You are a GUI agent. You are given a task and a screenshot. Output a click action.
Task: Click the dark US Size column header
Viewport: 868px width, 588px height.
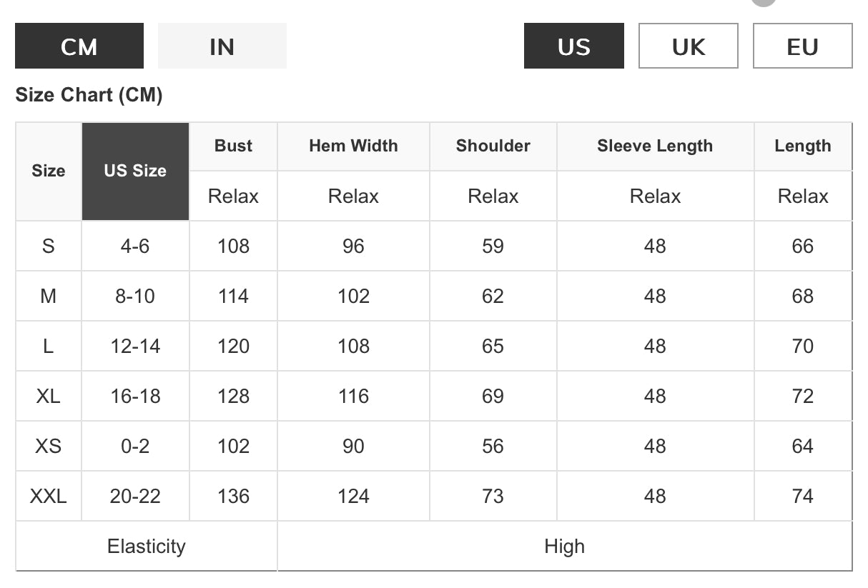(135, 171)
